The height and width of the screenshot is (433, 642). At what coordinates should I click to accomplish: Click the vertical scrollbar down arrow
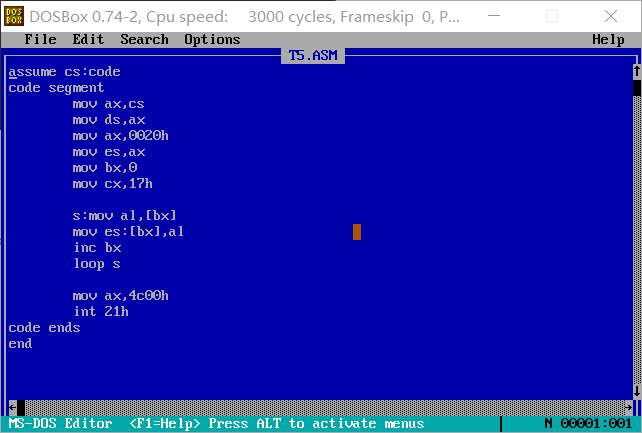pyautogui.click(x=637, y=391)
